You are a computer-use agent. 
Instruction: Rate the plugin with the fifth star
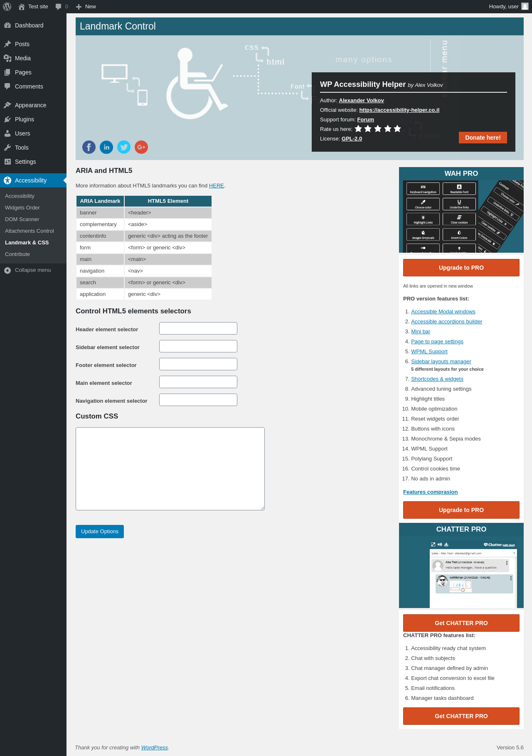click(397, 129)
